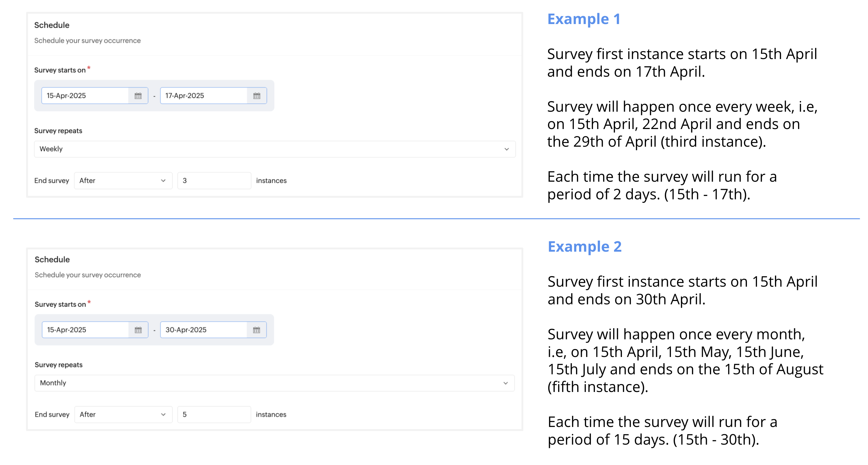Click the Schedule title in the second panel

click(x=52, y=260)
